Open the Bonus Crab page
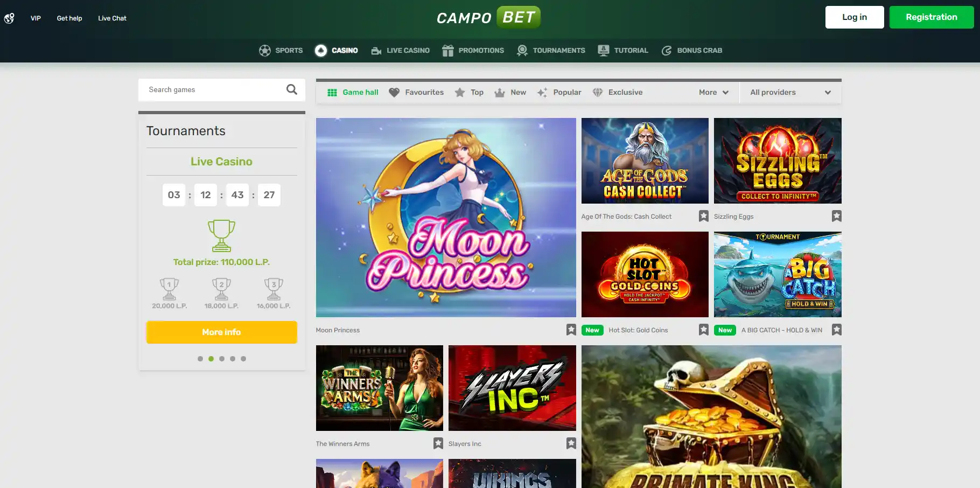980x488 pixels. [692, 51]
